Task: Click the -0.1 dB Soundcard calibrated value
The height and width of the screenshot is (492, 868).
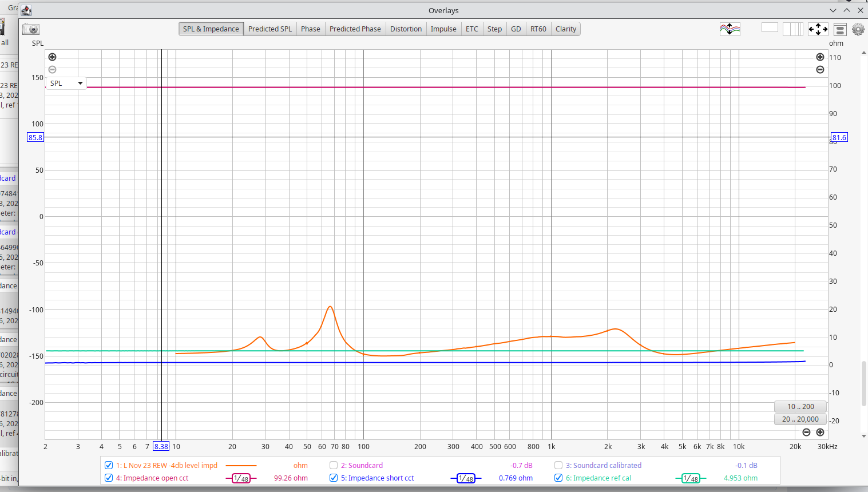Action: point(746,466)
